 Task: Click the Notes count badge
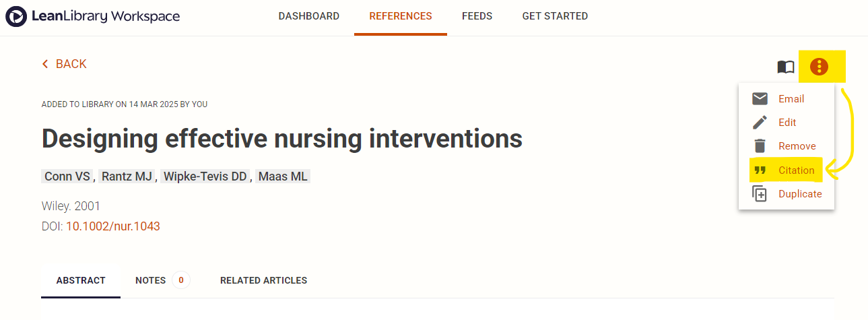pyautogui.click(x=180, y=280)
